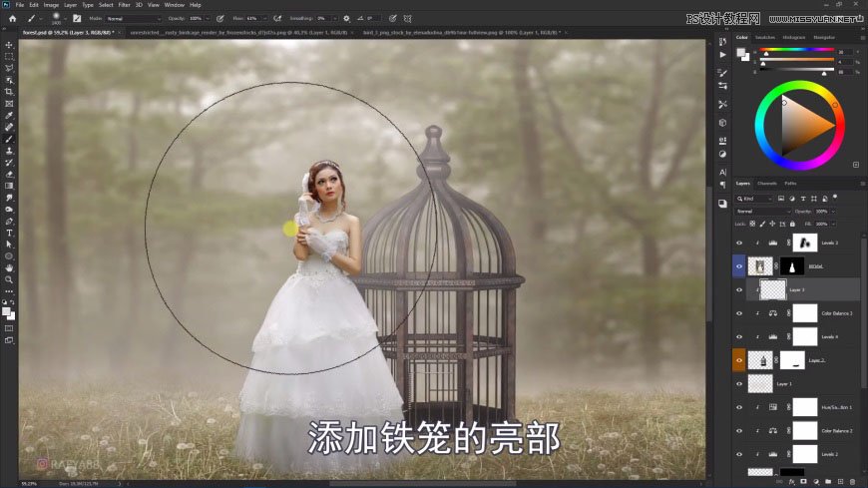868x488 pixels.
Task: Open the Adjustments panel half-circle icon
Action: pos(722,154)
